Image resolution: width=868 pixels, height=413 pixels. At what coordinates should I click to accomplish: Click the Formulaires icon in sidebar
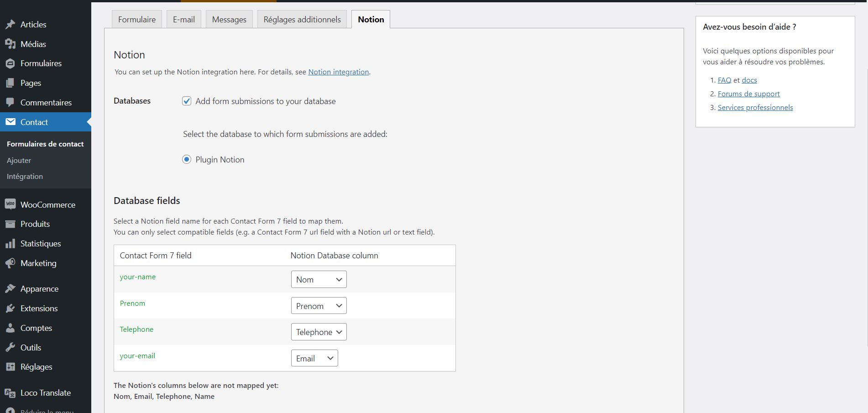(10, 63)
